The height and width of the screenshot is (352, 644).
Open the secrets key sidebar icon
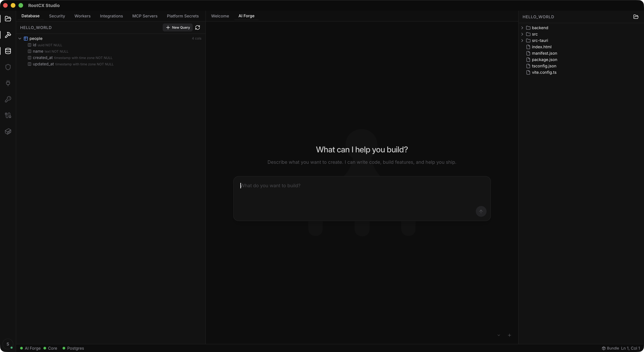[8, 99]
